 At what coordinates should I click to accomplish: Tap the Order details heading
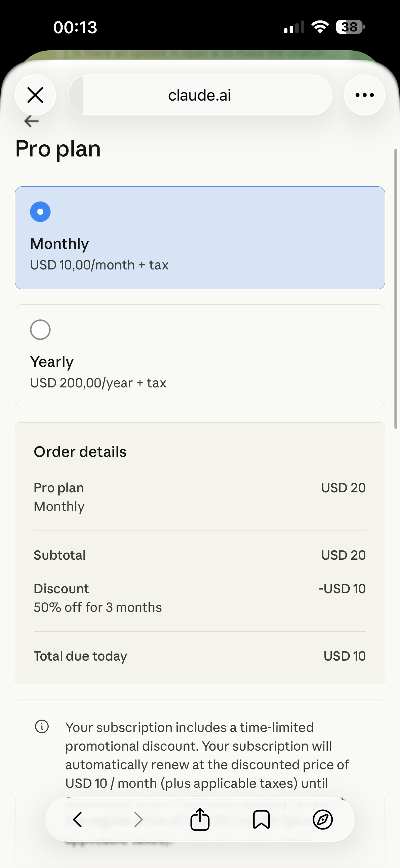click(80, 452)
